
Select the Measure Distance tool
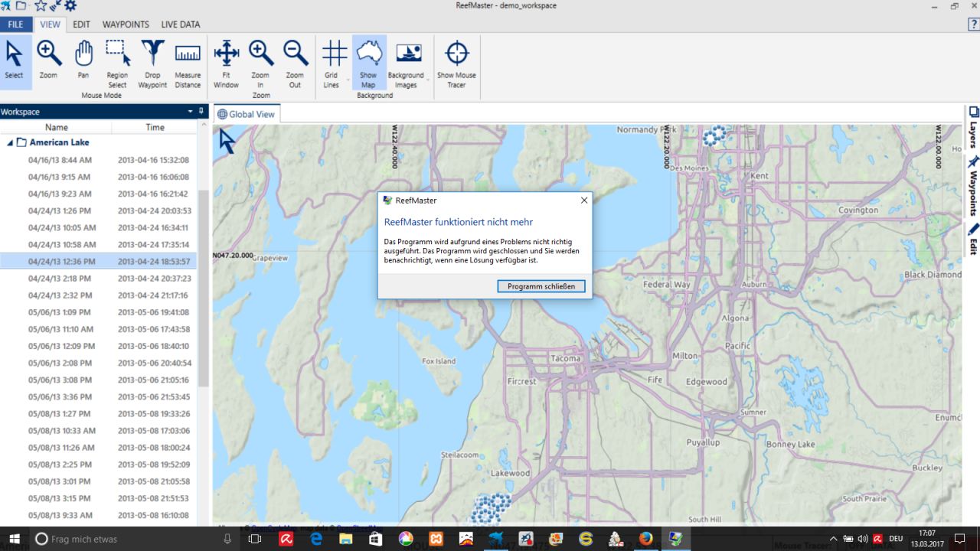pyautogui.click(x=188, y=60)
